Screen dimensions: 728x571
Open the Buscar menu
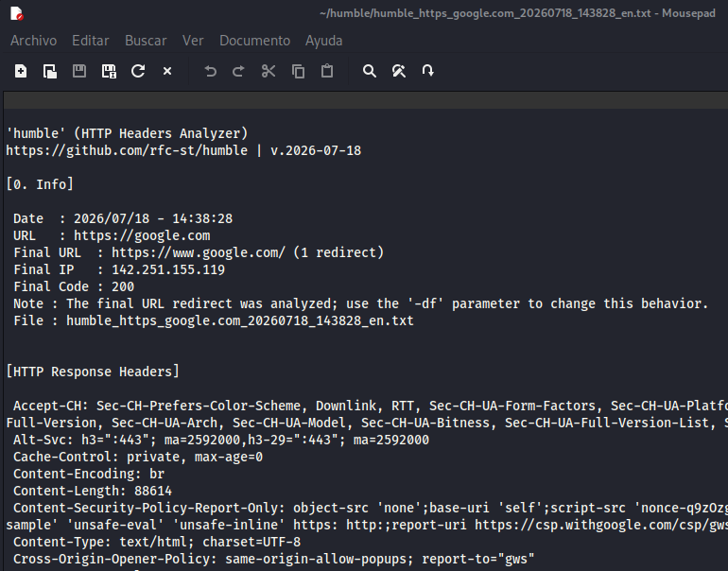pos(146,41)
